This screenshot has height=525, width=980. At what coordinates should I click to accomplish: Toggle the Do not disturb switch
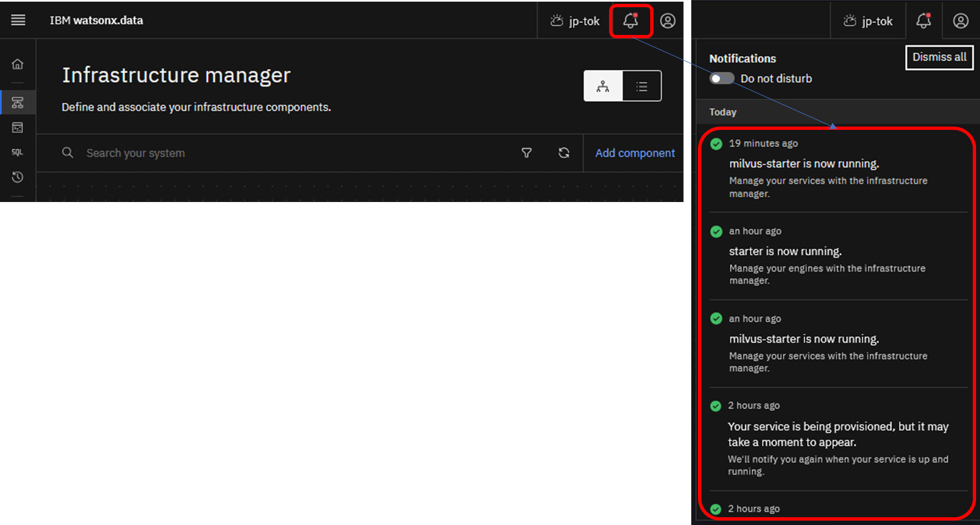(x=722, y=79)
